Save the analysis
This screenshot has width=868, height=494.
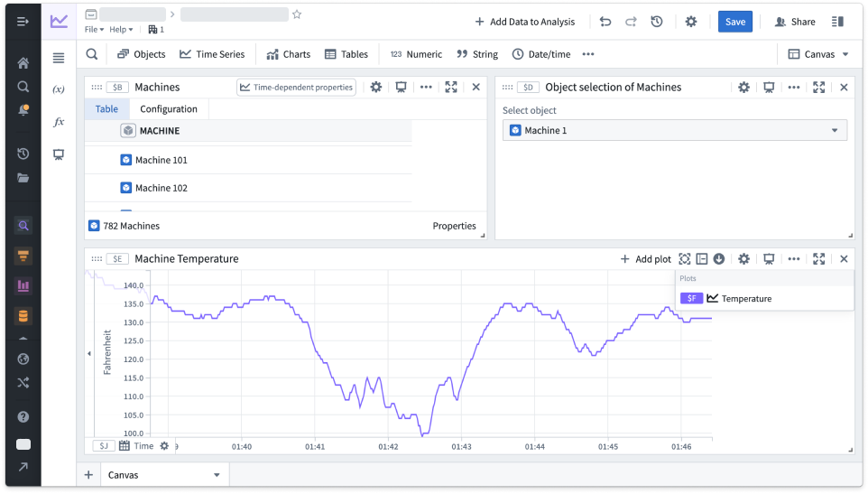735,22
